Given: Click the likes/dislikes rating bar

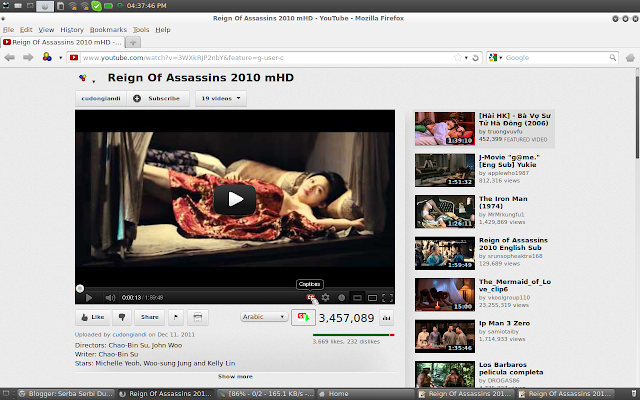Looking at the screenshot, I should tap(353, 335).
